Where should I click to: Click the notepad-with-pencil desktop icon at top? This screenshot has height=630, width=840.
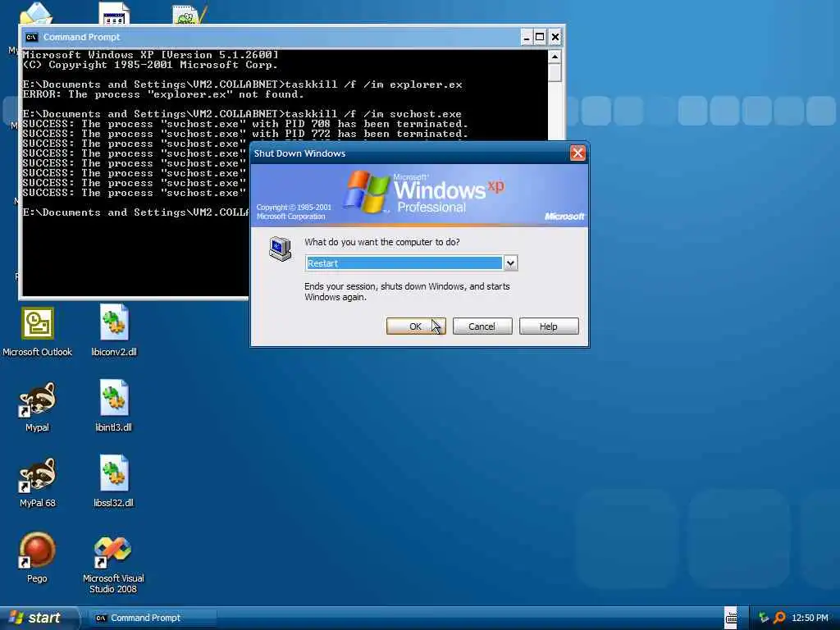pyautogui.click(x=189, y=15)
